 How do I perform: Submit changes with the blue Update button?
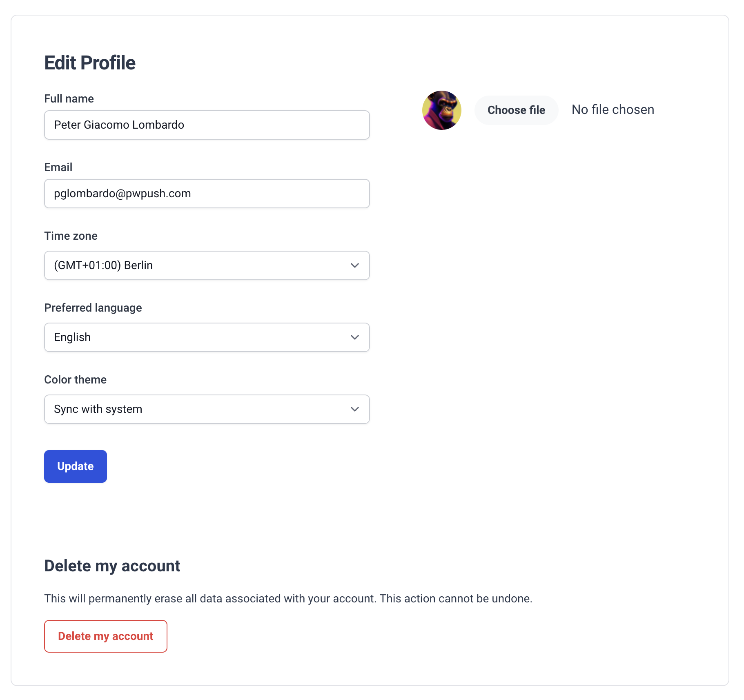pyautogui.click(x=76, y=466)
